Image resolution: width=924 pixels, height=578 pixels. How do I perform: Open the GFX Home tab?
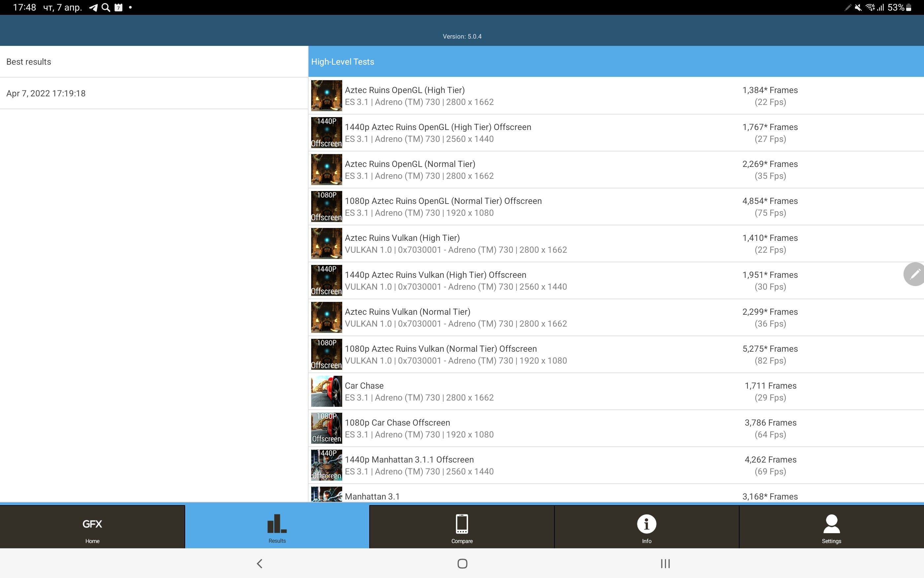coord(92,527)
